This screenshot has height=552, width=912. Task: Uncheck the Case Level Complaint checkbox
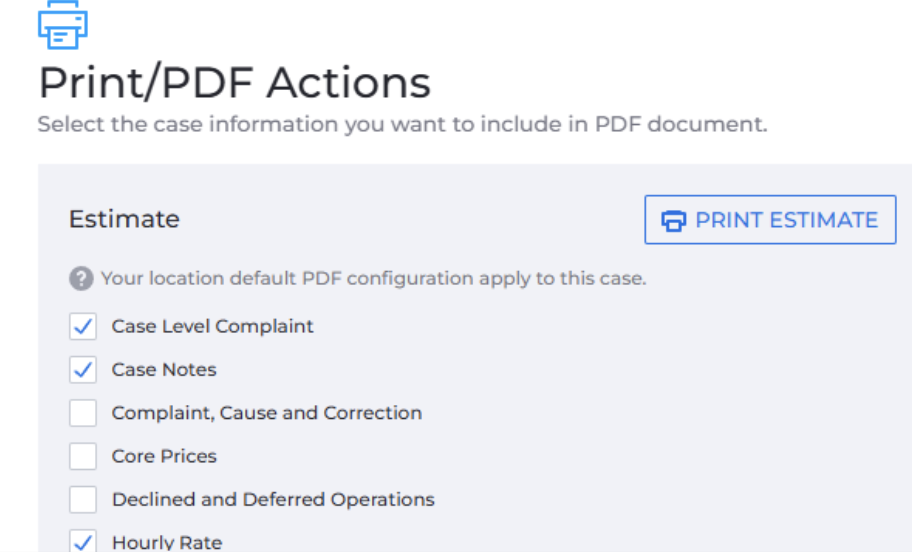pyautogui.click(x=83, y=326)
